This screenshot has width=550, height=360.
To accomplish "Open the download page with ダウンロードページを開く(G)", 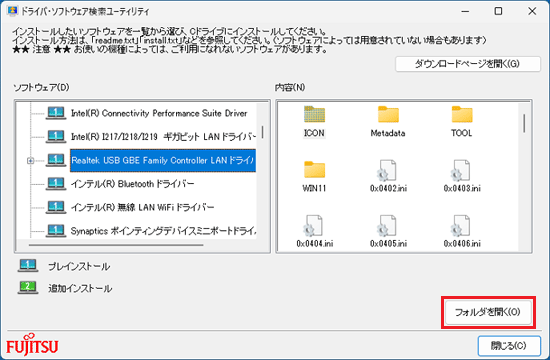I will [x=468, y=64].
